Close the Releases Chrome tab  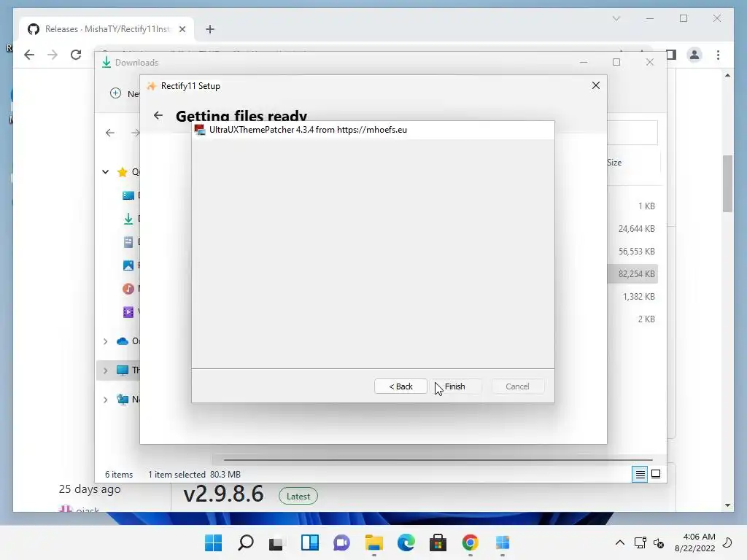point(182,29)
